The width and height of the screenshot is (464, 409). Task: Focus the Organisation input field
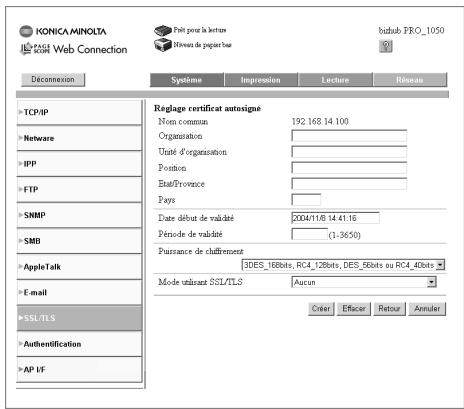[349, 136]
